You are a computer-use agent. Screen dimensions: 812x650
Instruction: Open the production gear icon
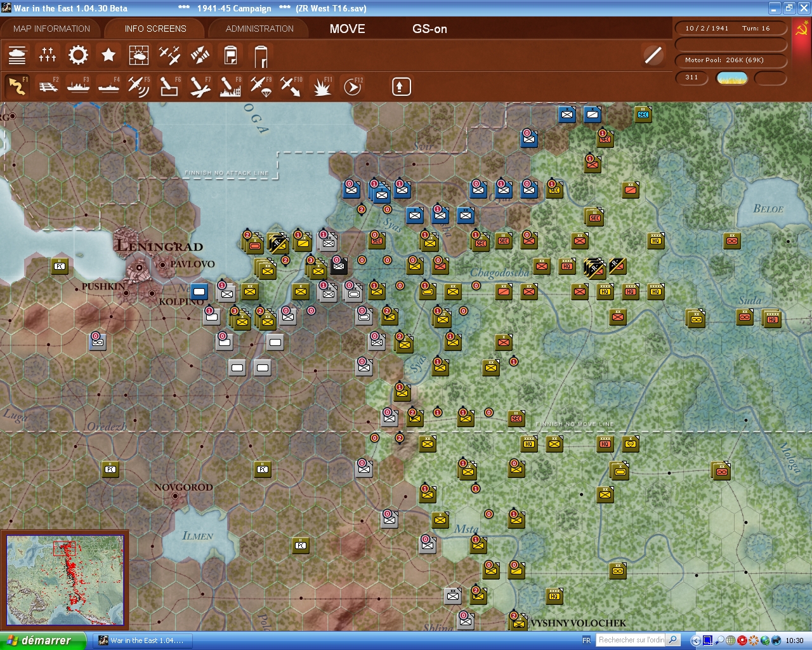point(78,55)
